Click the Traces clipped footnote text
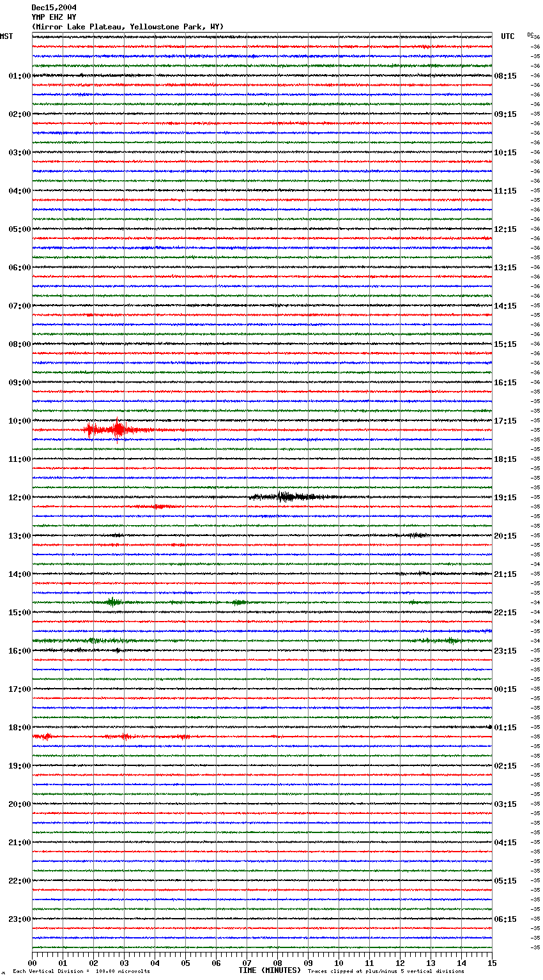 click(x=386, y=971)
